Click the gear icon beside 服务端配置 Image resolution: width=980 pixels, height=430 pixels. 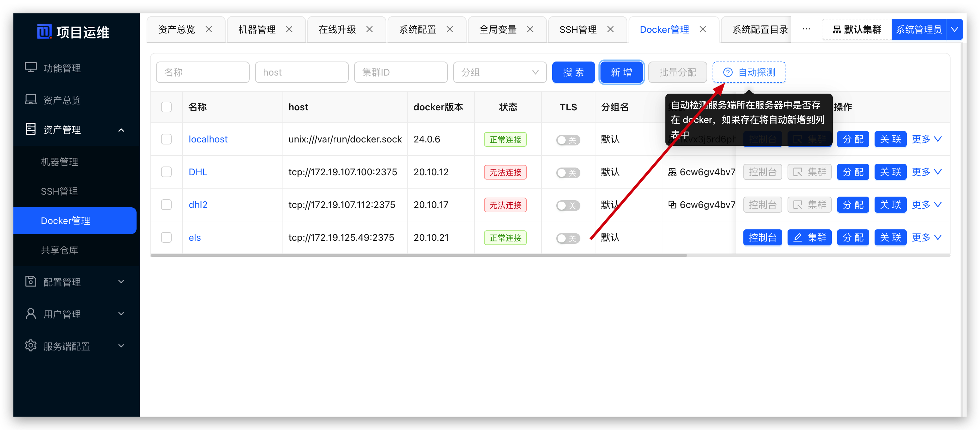[x=31, y=346]
